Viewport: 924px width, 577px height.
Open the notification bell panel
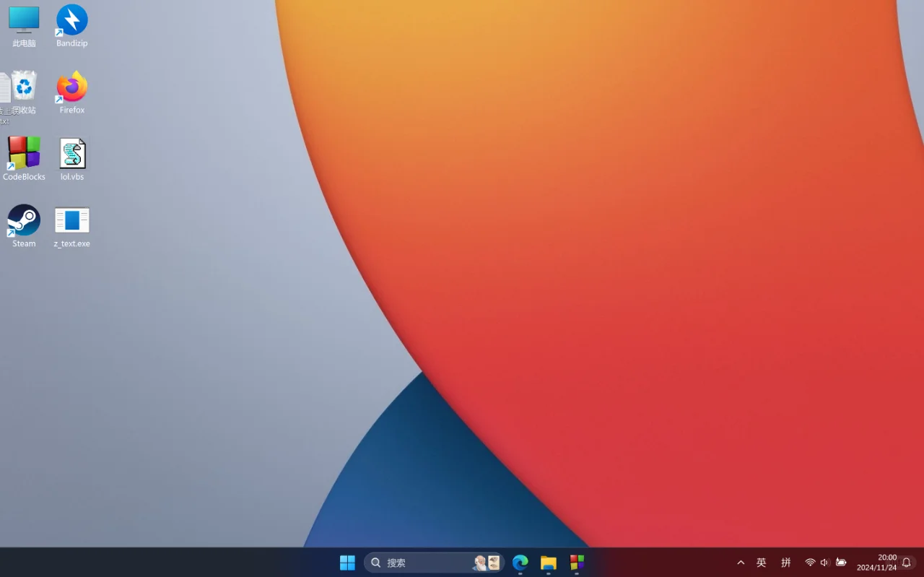(x=907, y=562)
